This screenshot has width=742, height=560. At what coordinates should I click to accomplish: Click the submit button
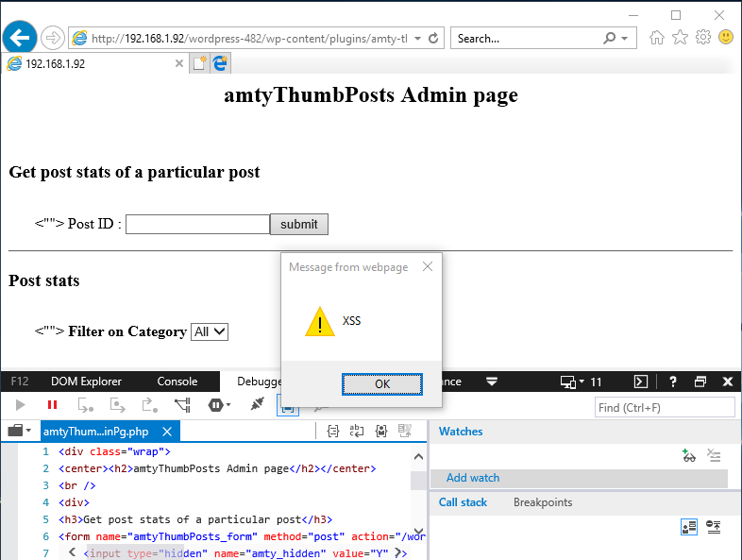(x=299, y=225)
